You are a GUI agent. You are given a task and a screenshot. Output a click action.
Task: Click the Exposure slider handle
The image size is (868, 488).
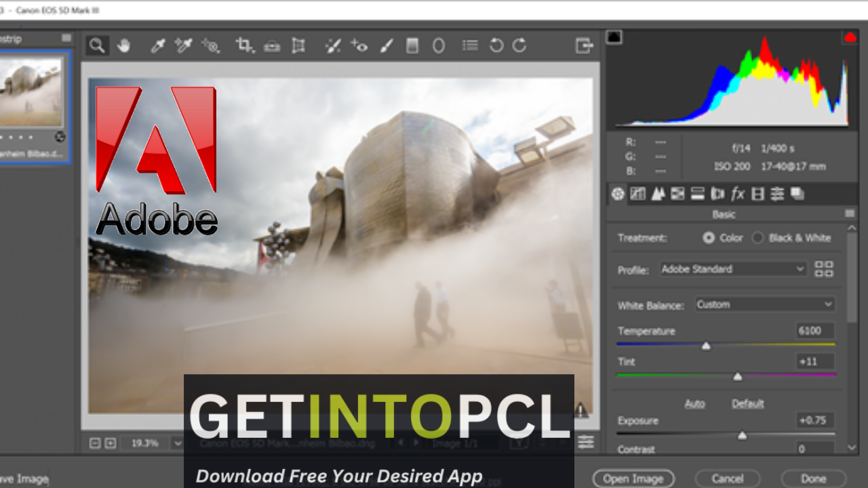tap(743, 436)
